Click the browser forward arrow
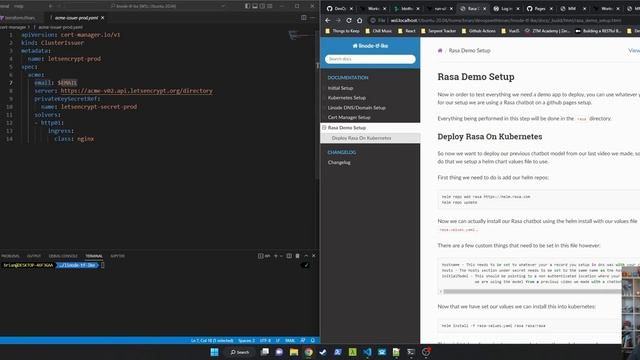This screenshot has height=360, width=640. [x=338, y=20]
